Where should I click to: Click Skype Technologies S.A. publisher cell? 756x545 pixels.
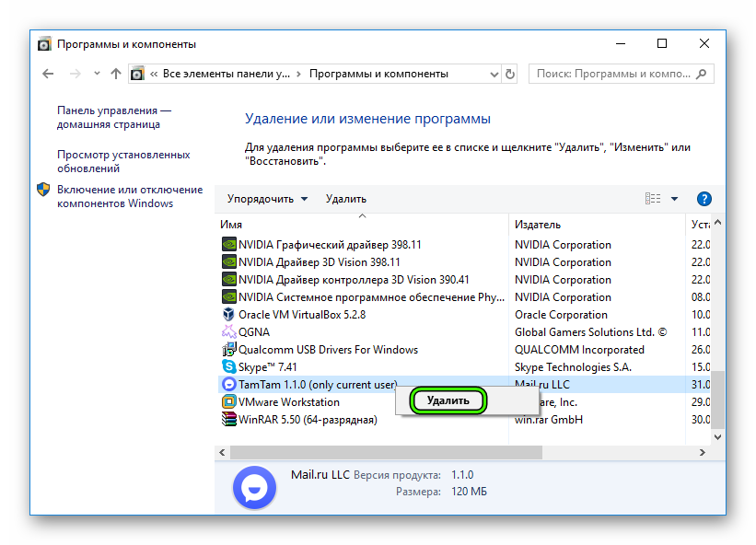tap(573, 367)
